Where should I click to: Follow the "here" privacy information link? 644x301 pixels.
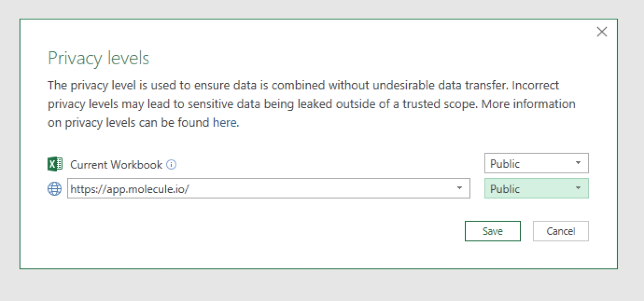coord(225,123)
